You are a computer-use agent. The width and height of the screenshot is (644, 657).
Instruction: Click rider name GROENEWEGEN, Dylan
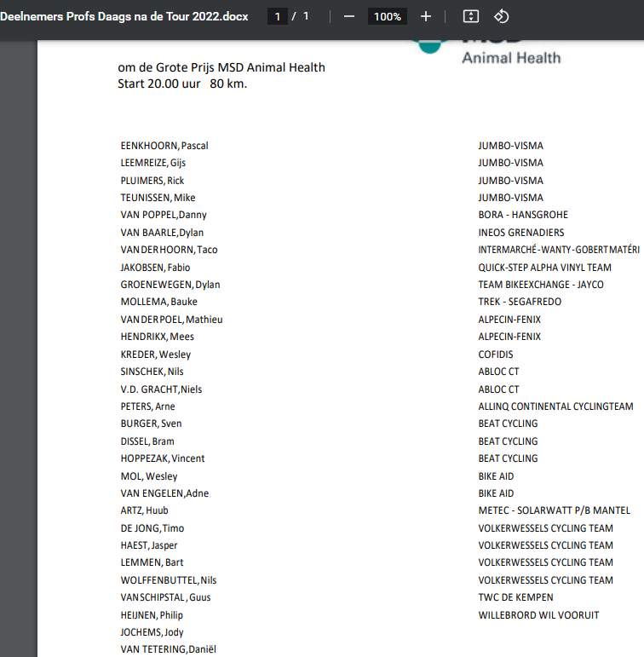pyautogui.click(x=170, y=285)
